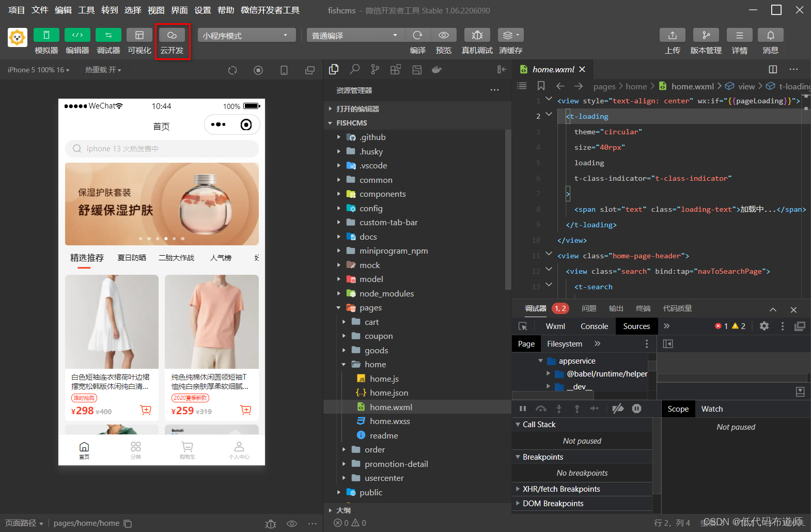This screenshot has height=532, width=811.
Task: Close the home.wxml editor tab
Action: point(582,69)
